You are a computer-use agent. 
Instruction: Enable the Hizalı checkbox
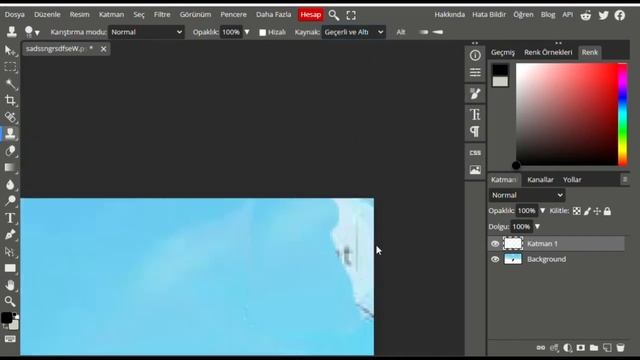(x=262, y=32)
